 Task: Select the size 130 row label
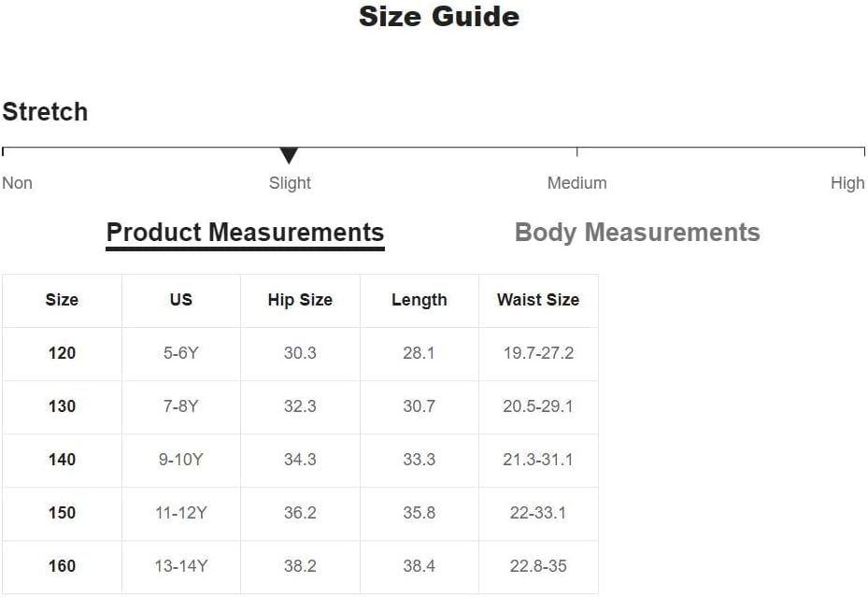tap(62, 406)
